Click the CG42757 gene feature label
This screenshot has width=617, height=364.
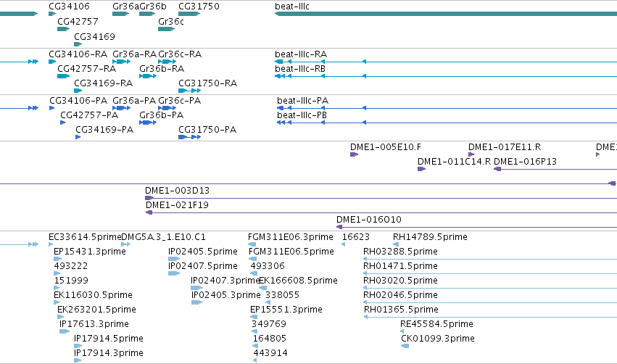pyautogui.click(x=78, y=22)
